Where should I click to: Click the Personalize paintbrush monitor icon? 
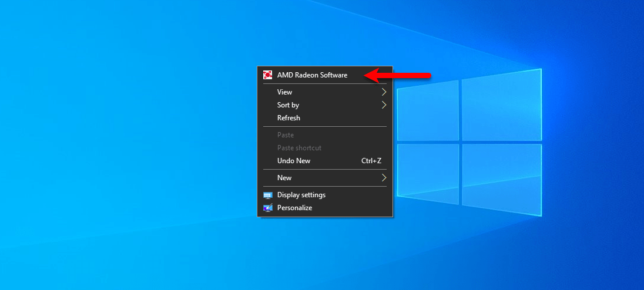point(268,208)
